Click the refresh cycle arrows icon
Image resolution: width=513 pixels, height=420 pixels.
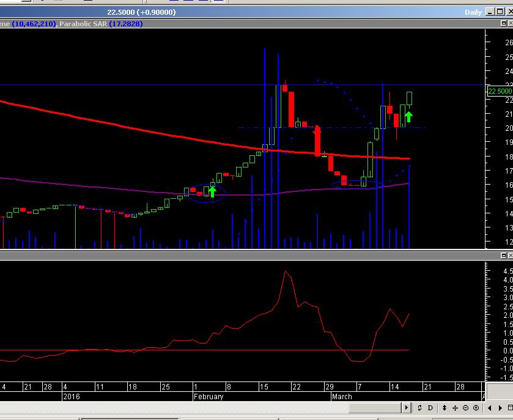pyautogui.click(x=421, y=408)
